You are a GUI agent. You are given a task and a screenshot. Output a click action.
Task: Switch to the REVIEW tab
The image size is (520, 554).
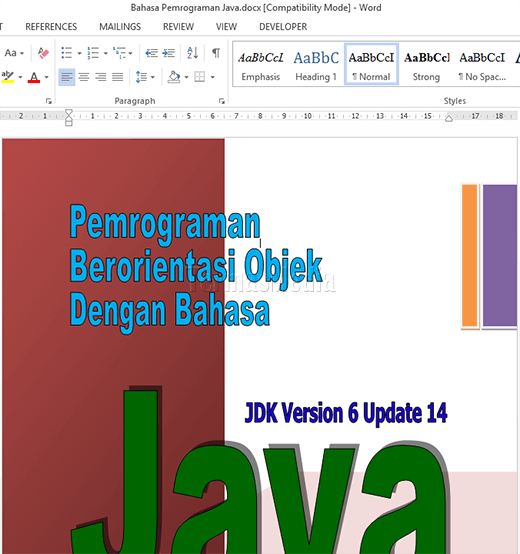click(178, 27)
